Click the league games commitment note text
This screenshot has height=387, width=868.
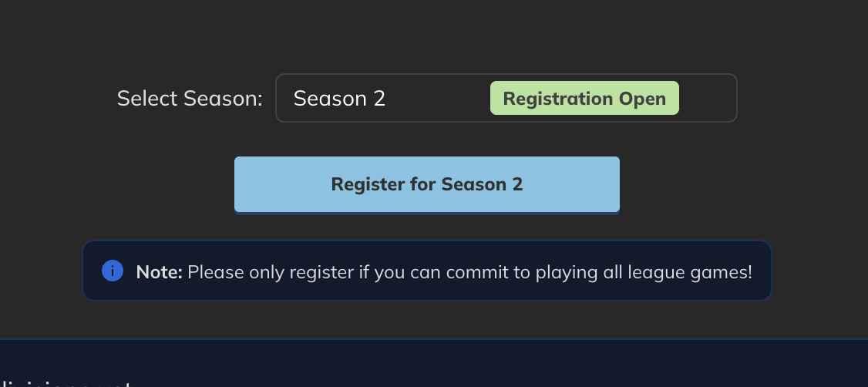tap(469, 271)
